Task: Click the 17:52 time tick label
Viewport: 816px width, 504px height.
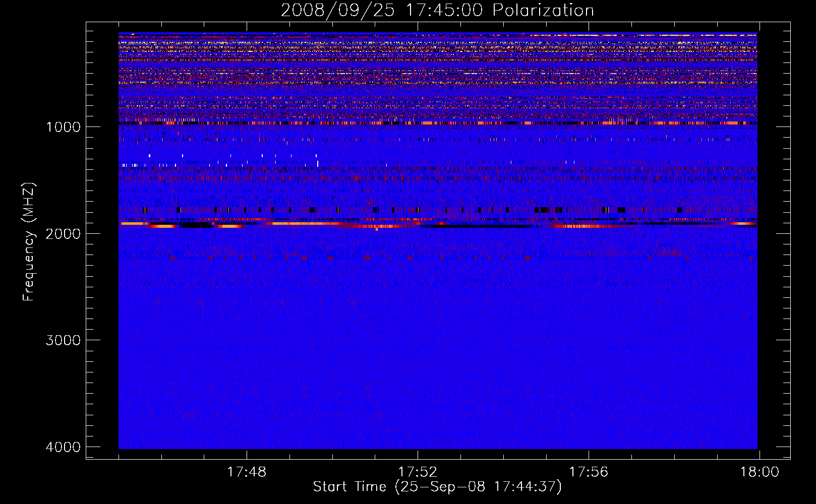Action: click(418, 472)
